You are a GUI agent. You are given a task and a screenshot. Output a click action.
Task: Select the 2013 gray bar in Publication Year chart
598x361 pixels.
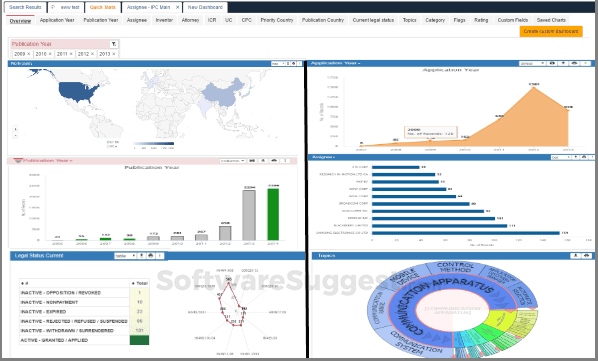pos(249,215)
